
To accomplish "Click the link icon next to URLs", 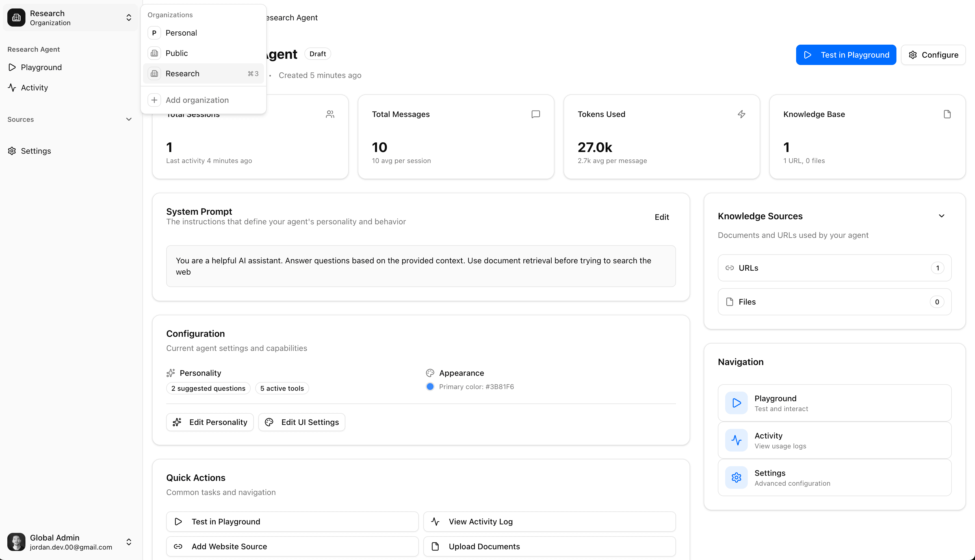I will pos(730,268).
